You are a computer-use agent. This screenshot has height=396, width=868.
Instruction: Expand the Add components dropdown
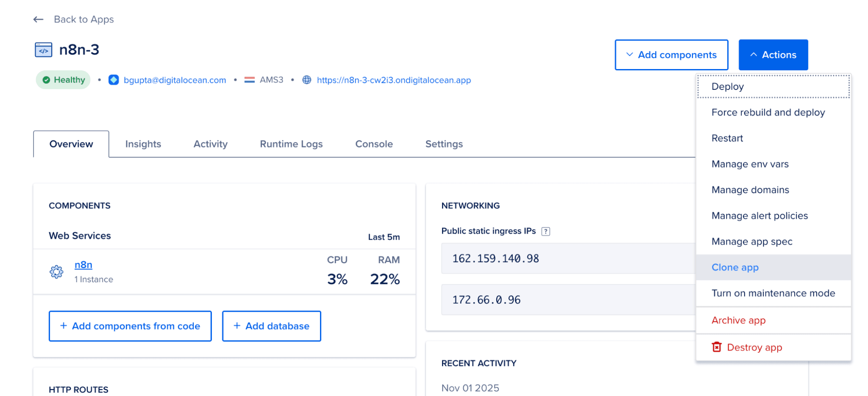pyautogui.click(x=671, y=55)
